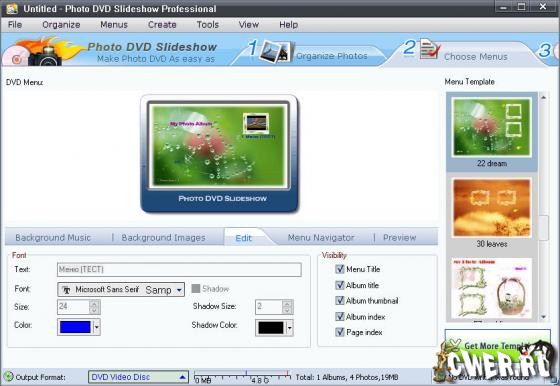Open the Help menu
The height and width of the screenshot is (386, 560).
289,25
